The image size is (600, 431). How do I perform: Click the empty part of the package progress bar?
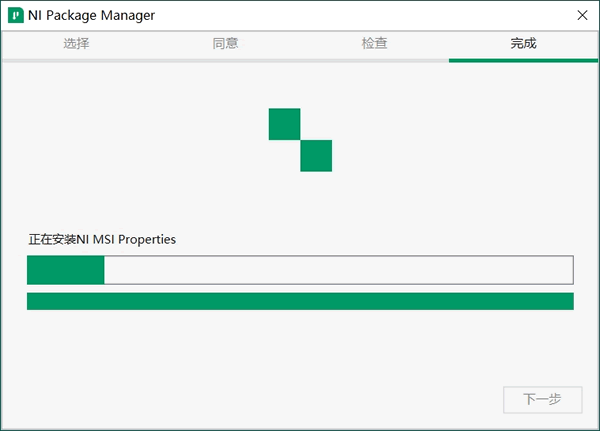(x=338, y=270)
